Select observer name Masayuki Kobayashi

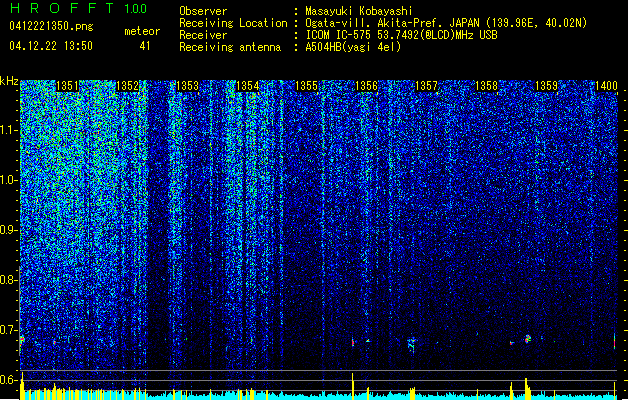tap(359, 11)
